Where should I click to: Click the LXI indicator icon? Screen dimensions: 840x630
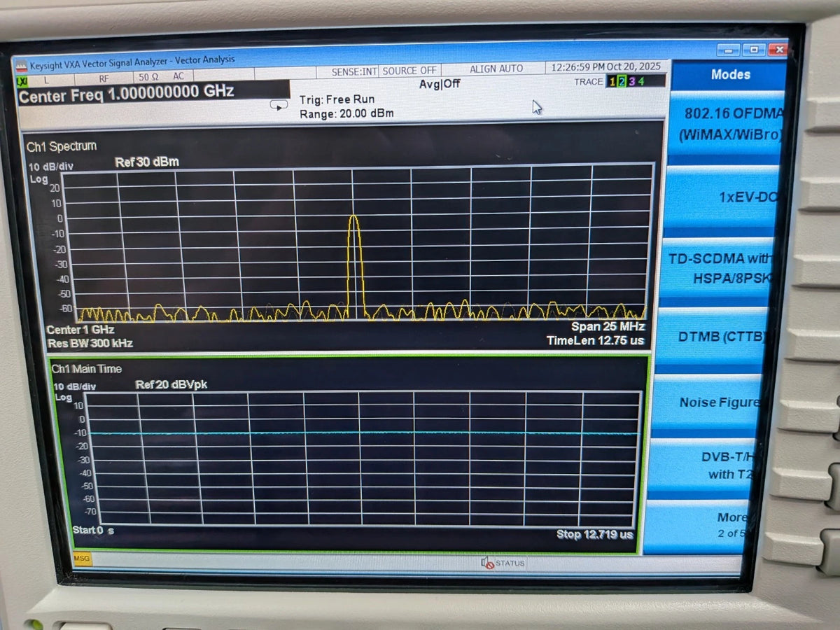click(22, 81)
